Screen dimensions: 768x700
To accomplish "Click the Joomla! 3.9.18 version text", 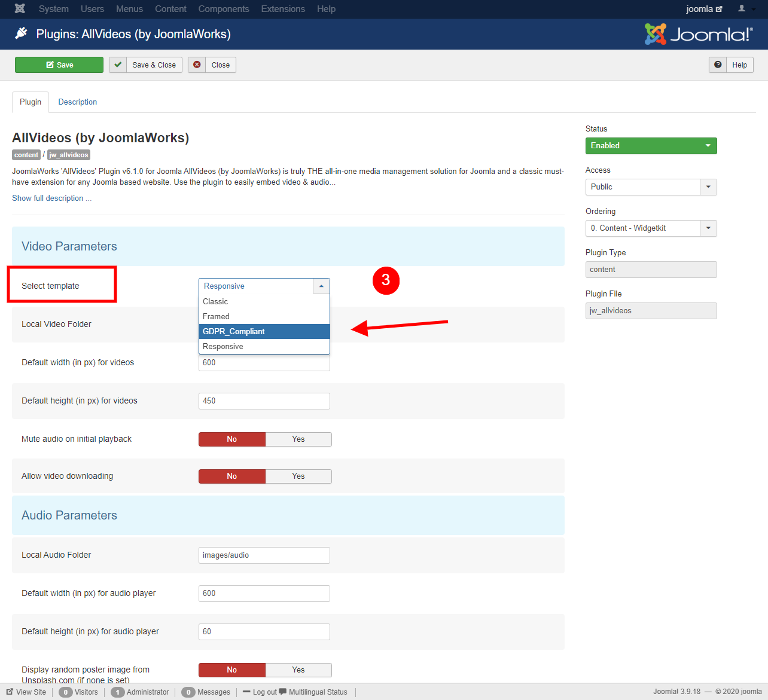I will [676, 692].
